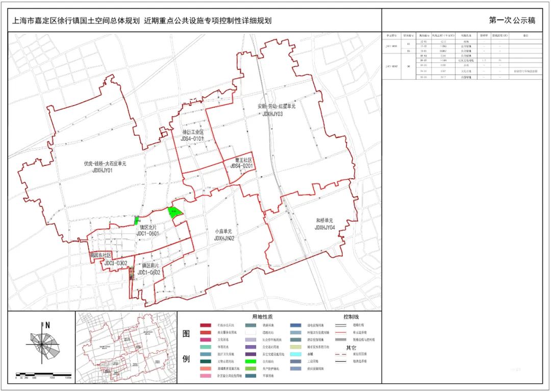Pick the 体育用地 mint green swatch
This screenshot has width=551, height=392.
pyautogui.click(x=206, y=347)
